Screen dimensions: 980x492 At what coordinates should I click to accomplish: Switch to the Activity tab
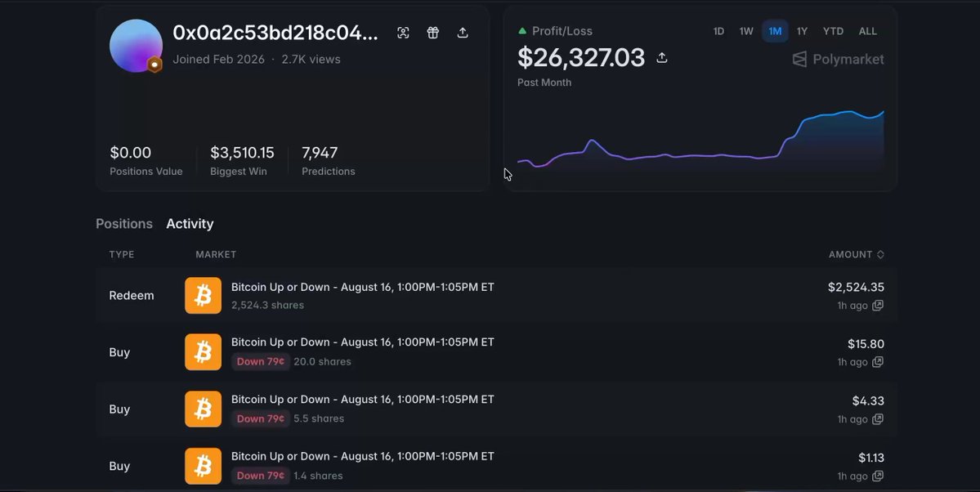(190, 224)
